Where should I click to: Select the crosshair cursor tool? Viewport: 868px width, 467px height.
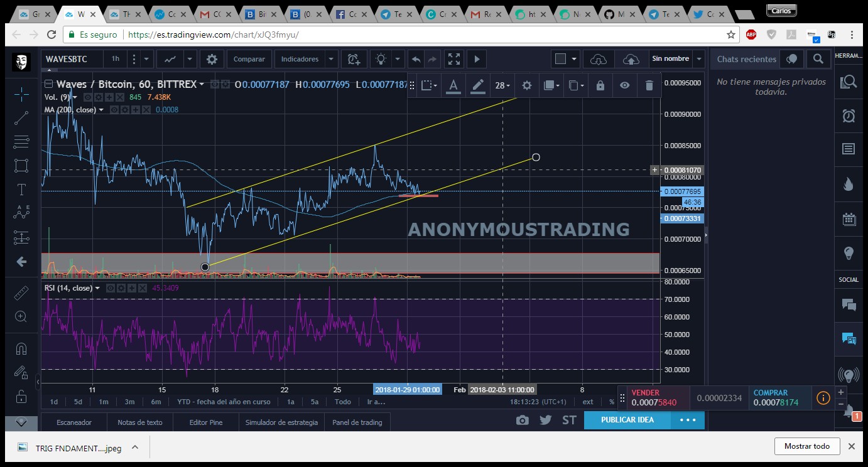(x=21, y=95)
